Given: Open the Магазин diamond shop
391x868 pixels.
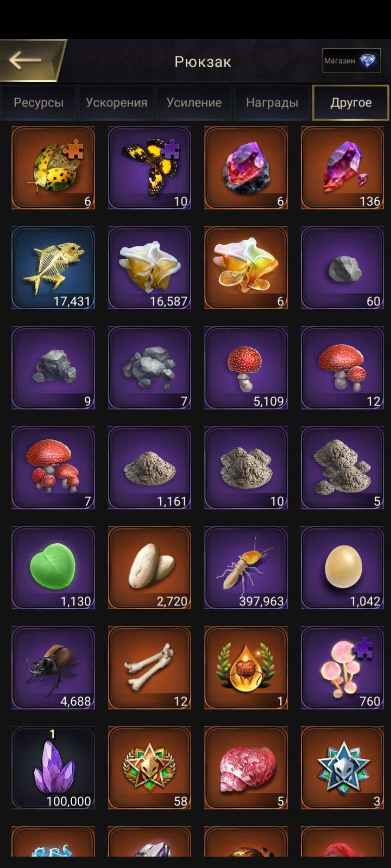Looking at the screenshot, I should [351, 61].
